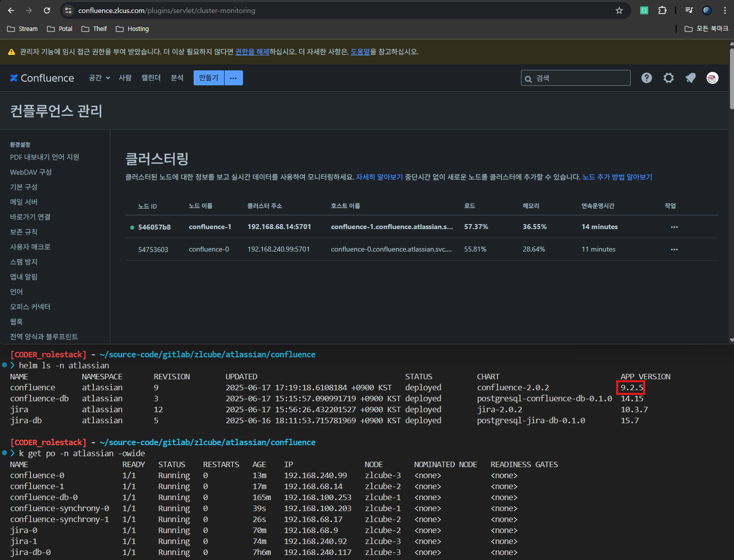
Task: Open 바로가기 연결 in sidebar
Action: point(30,217)
